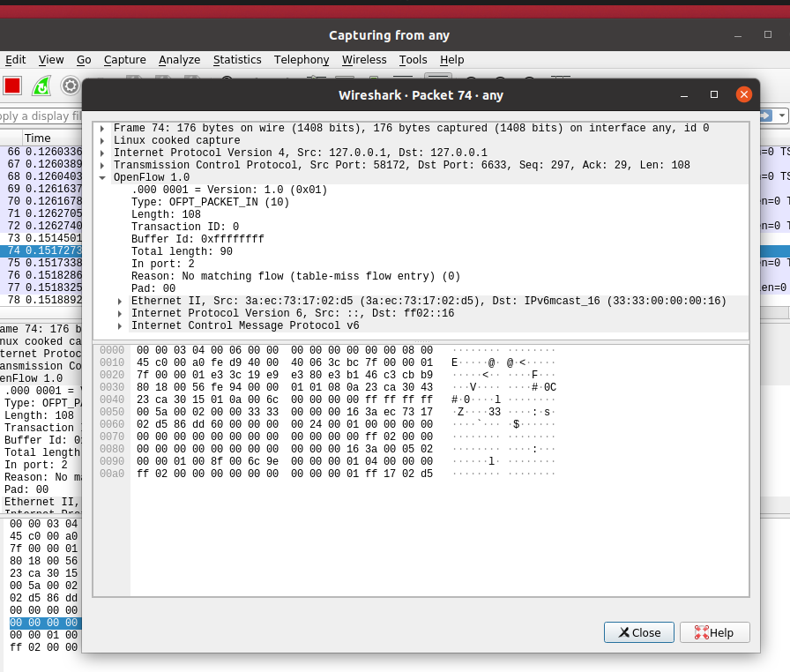Select packet 78 in the packet list
The width and height of the screenshot is (790, 672).
tap(41, 300)
